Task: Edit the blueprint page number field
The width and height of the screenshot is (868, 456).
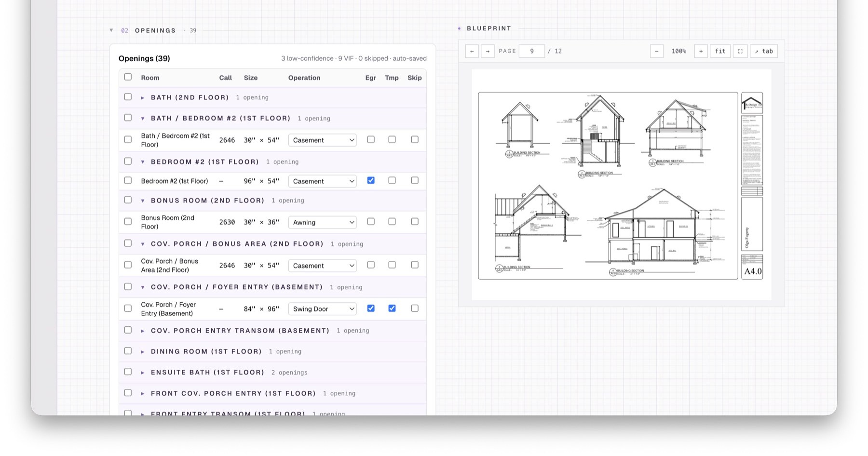Action: click(531, 51)
